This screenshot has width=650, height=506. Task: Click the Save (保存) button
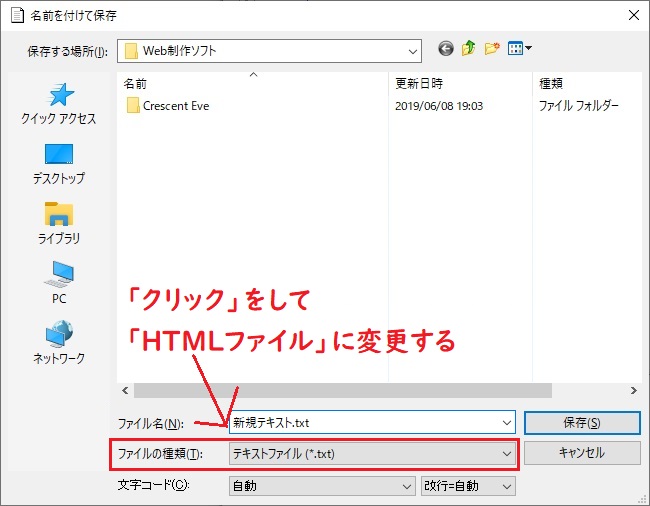coord(580,422)
